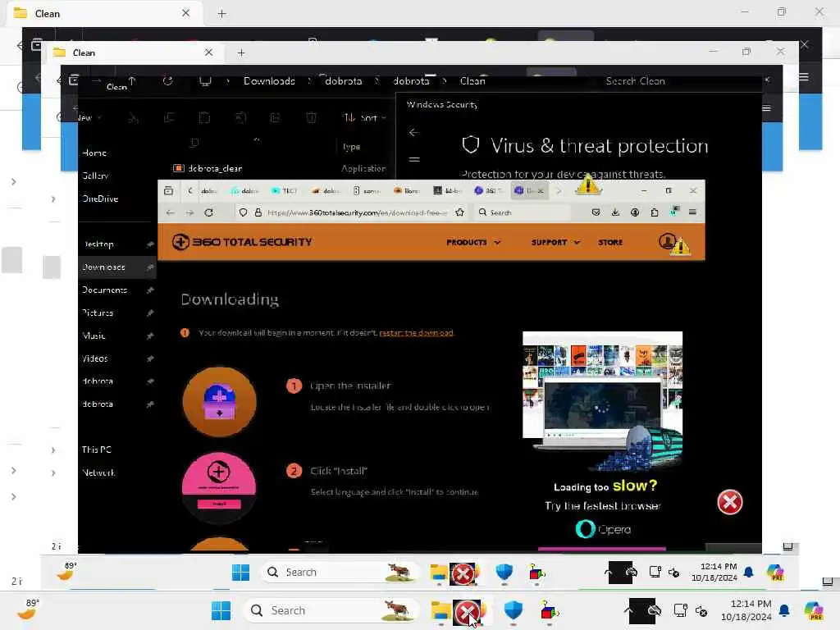840x630 pixels.
Task: Click the Cut scissors icon in Explorer toolbar
Action: click(134, 117)
